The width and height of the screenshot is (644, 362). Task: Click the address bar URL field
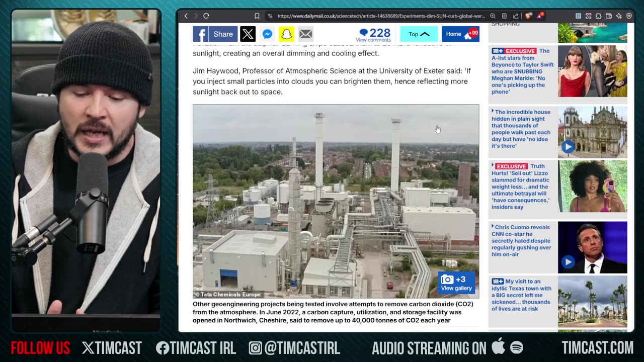point(380,16)
